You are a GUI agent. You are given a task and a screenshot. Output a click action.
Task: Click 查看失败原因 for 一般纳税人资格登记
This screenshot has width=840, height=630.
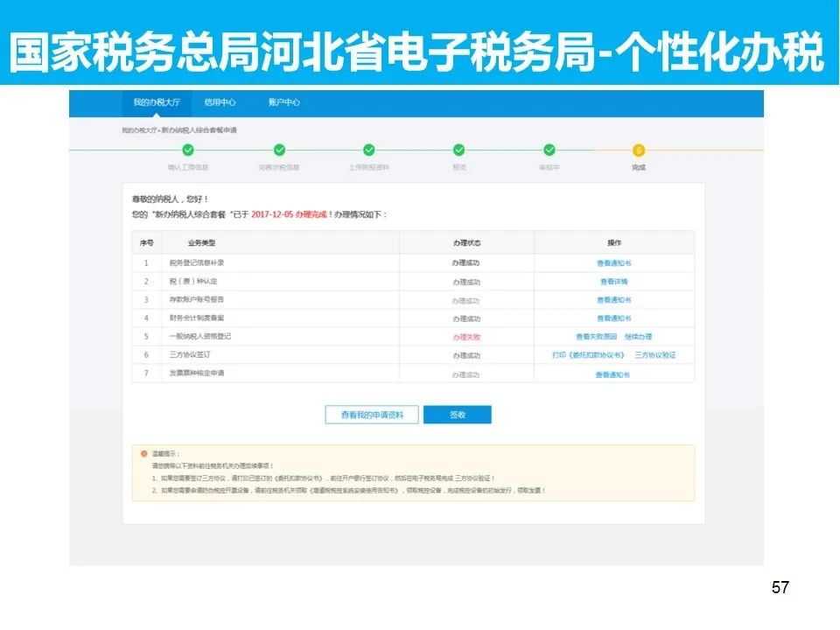[596, 336]
